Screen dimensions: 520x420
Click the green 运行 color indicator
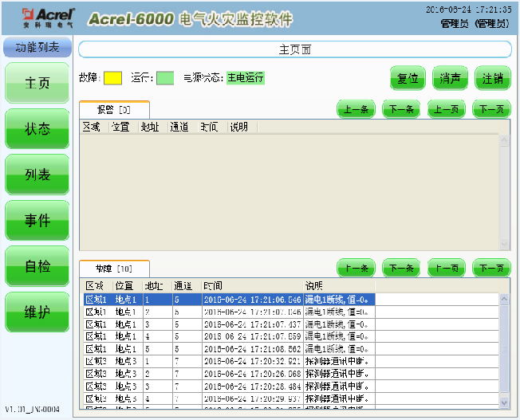click(165, 78)
